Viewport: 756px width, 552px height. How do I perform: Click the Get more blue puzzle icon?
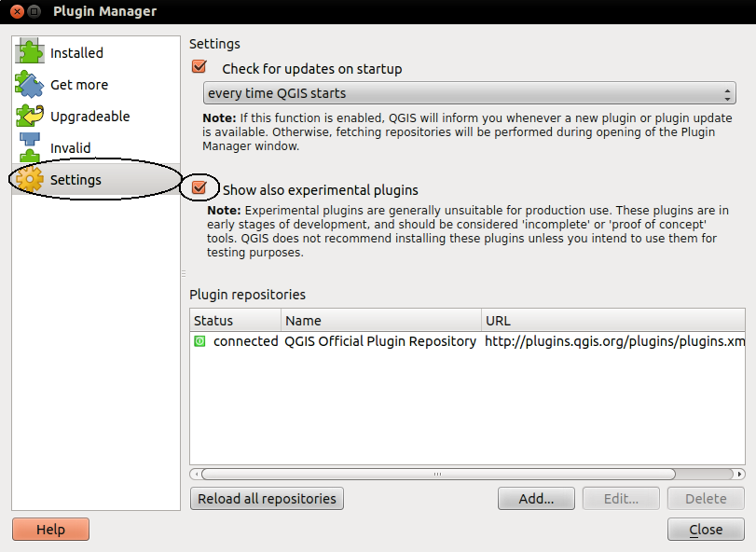pyautogui.click(x=30, y=84)
